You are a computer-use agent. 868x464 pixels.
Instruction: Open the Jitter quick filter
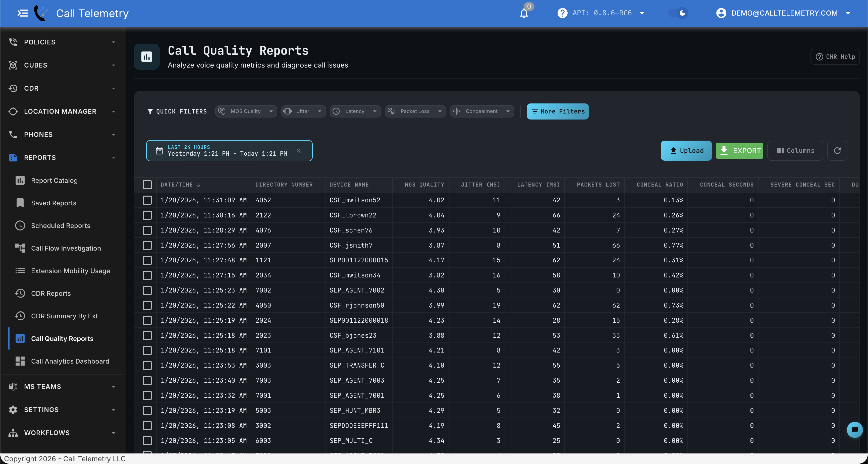[303, 111]
